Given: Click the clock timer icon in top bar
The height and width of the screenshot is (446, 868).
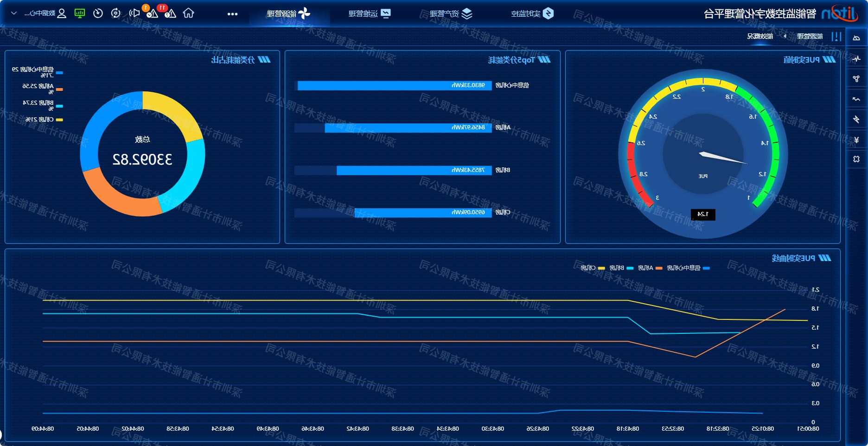Looking at the screenshot, I should click(98, 13).
